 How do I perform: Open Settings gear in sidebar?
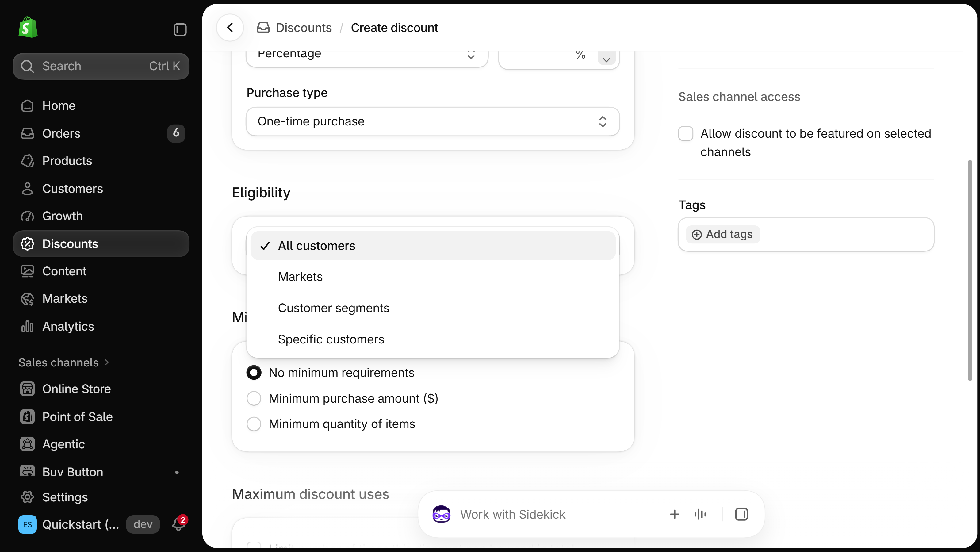(27, 497)
